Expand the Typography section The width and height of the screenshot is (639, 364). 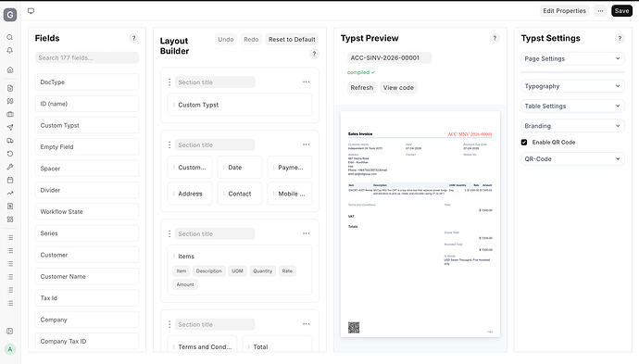572,86
